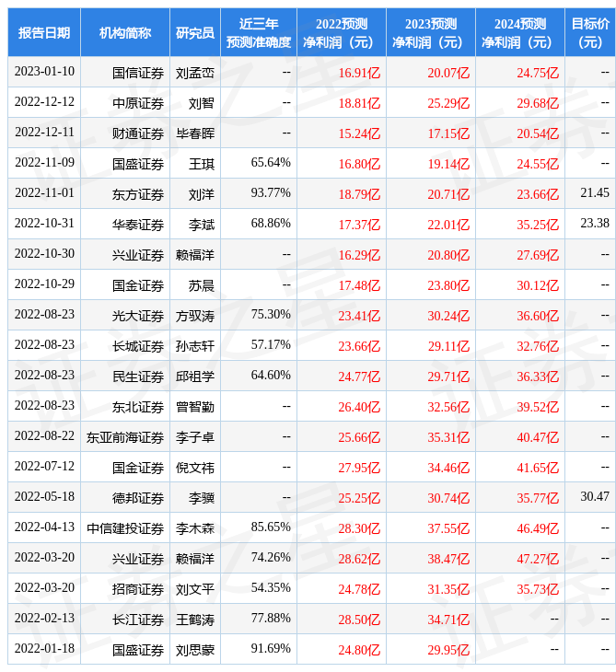Click researcher 李子卓
The width and height of the screenshot is (616, 672).
[195, 437]
